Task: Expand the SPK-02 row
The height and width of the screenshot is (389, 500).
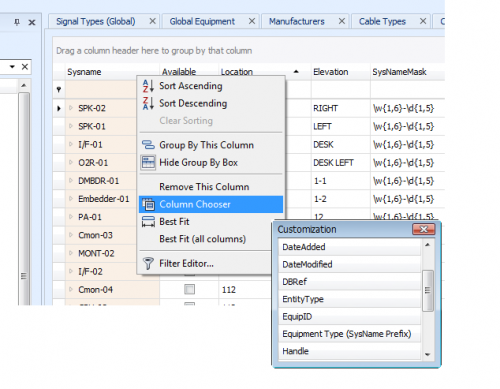Action: 71,108
